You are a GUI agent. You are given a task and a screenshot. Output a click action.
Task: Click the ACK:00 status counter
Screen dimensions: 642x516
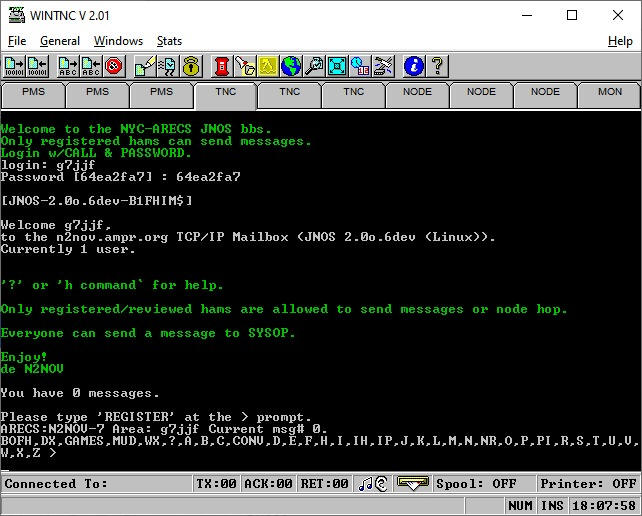(268, 484)
